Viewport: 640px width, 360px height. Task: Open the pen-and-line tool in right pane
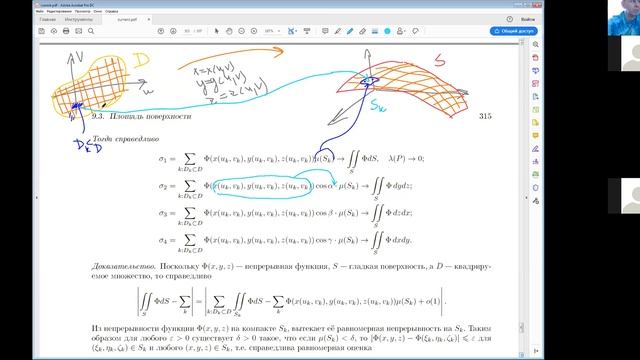[x=536, y=149]
